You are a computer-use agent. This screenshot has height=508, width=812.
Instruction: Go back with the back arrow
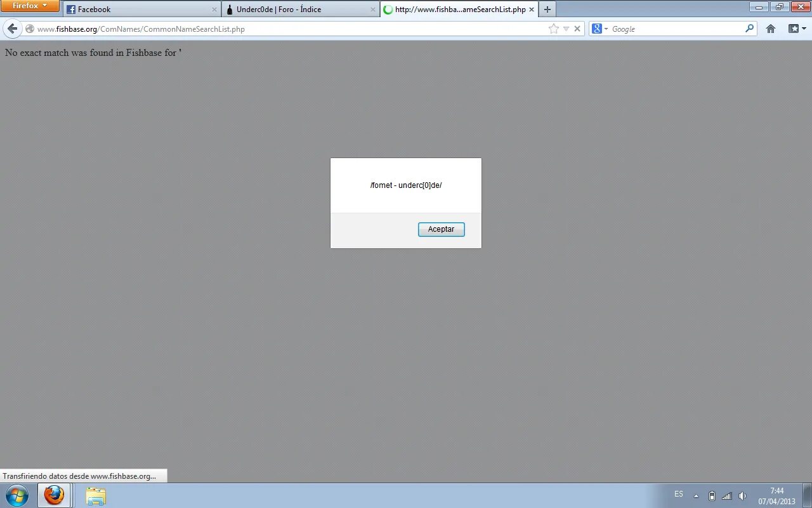[12, 29]
